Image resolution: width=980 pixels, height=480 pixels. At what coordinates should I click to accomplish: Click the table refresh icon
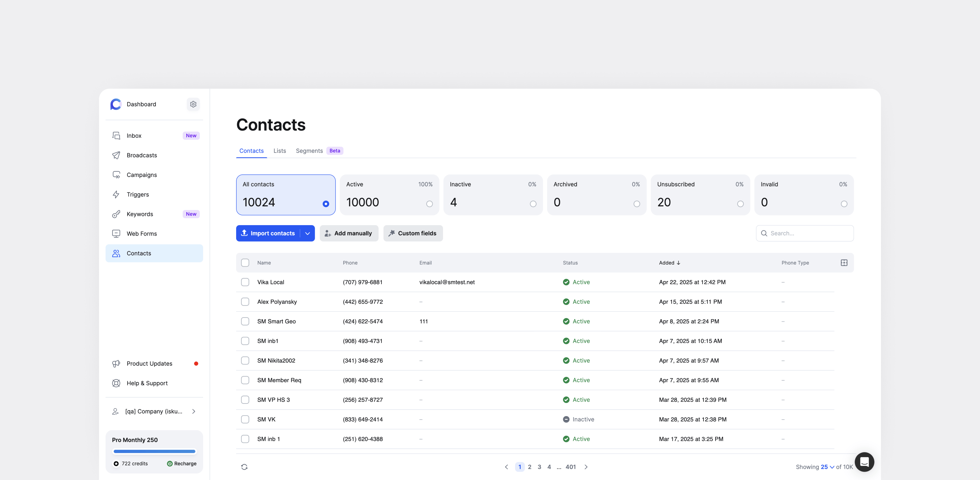point(244,467)
